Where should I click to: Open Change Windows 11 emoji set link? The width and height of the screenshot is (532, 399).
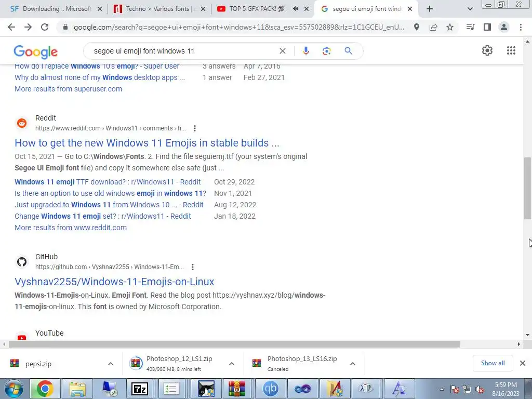(x=103, y=216)
